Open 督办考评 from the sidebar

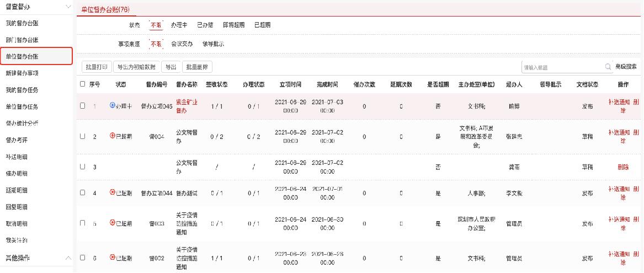tap(17, 140)
